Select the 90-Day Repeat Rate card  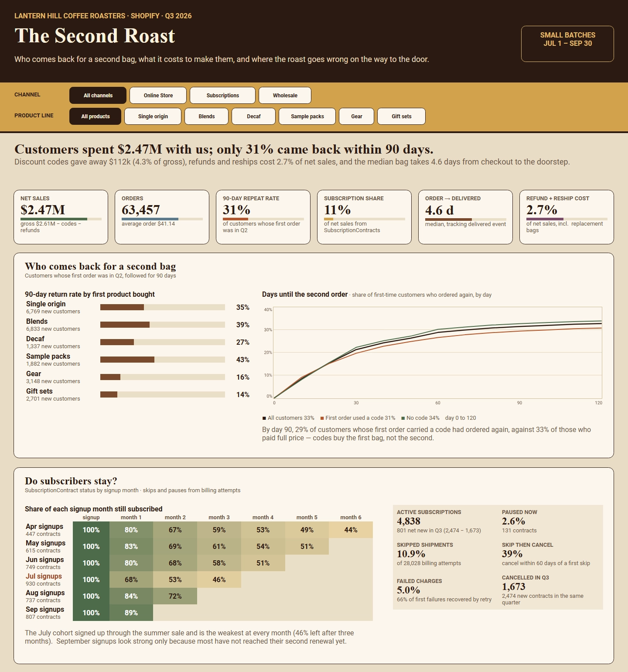click(x=263, y=217)
